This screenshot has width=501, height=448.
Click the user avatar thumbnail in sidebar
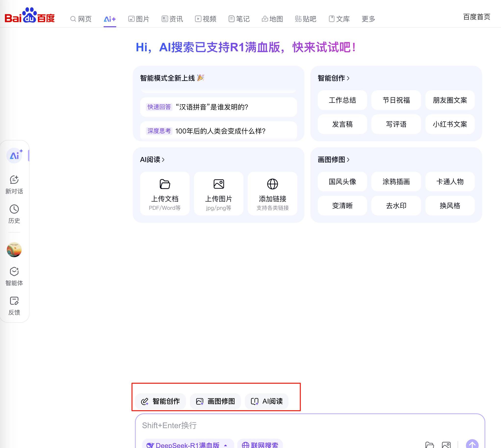click(x=14, y=250)
